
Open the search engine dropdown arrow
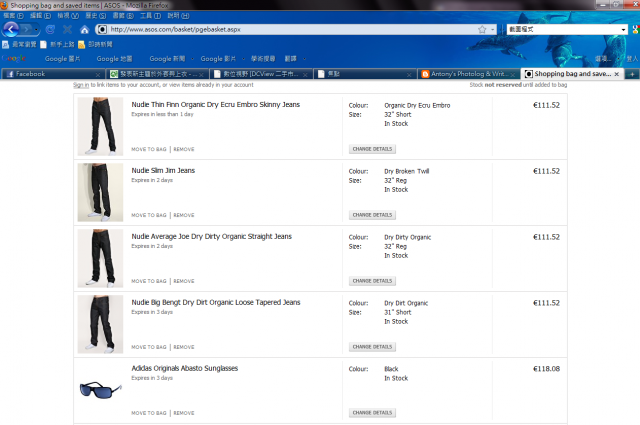[x=623, y=29]
